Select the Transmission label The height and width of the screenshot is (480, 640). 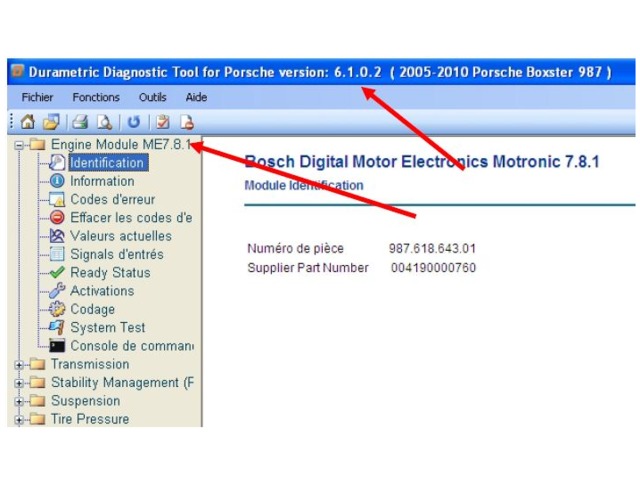tap(90, 364)
